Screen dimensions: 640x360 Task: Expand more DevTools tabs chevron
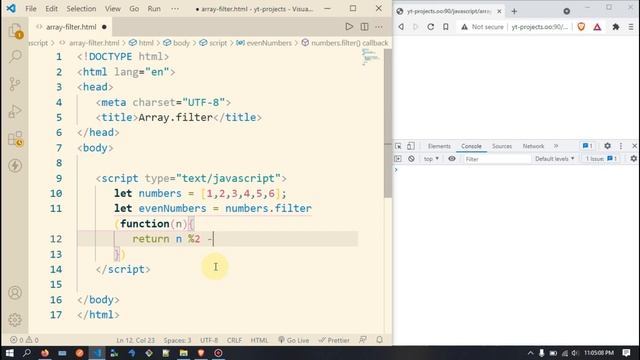coord(556,146)
